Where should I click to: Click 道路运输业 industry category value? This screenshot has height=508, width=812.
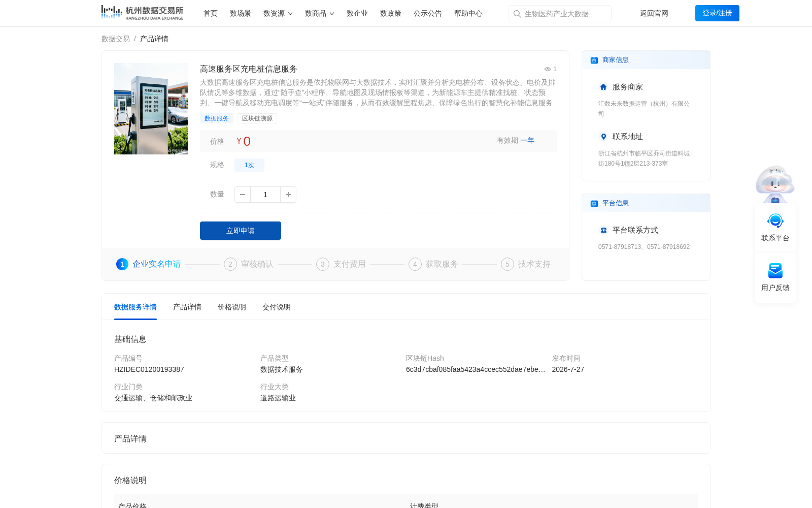(278, 398)
